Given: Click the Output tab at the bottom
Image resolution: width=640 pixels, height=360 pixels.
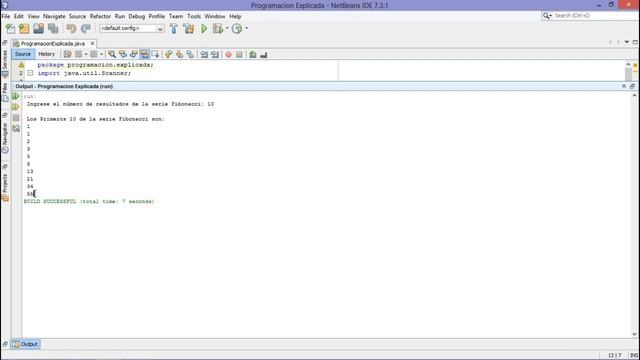Looking at the screenshot, I should click(x=25, y=344).
